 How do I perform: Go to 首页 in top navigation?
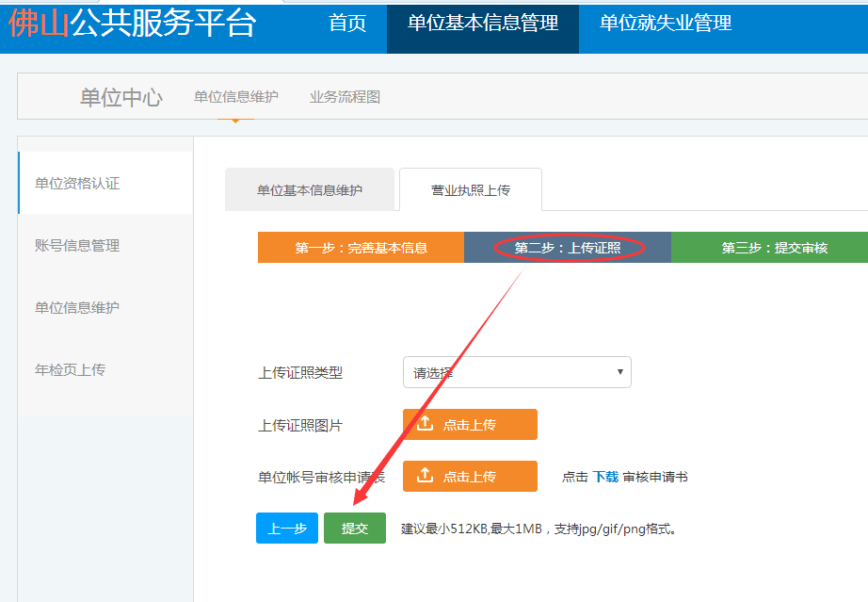pos(347,23)
